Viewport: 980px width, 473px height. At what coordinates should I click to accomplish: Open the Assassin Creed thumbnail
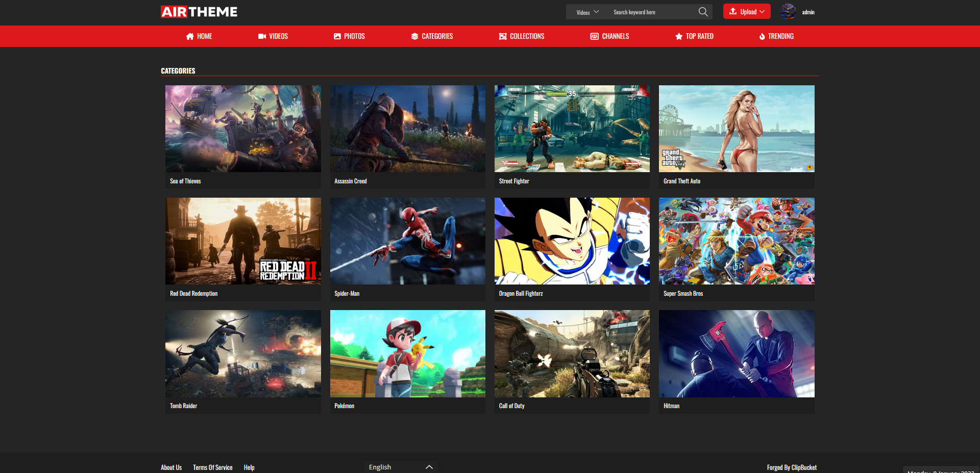tap(407, 129)
